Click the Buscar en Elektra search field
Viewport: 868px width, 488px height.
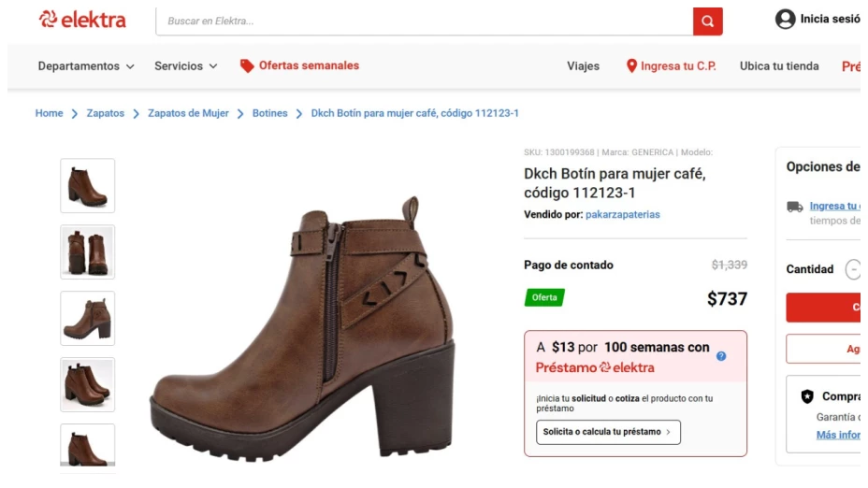[424, 21]
